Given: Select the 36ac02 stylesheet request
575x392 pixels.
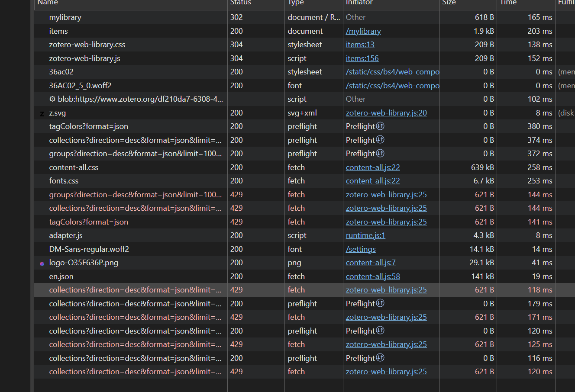Looking at the screenshot, I should tap(61, 72).
